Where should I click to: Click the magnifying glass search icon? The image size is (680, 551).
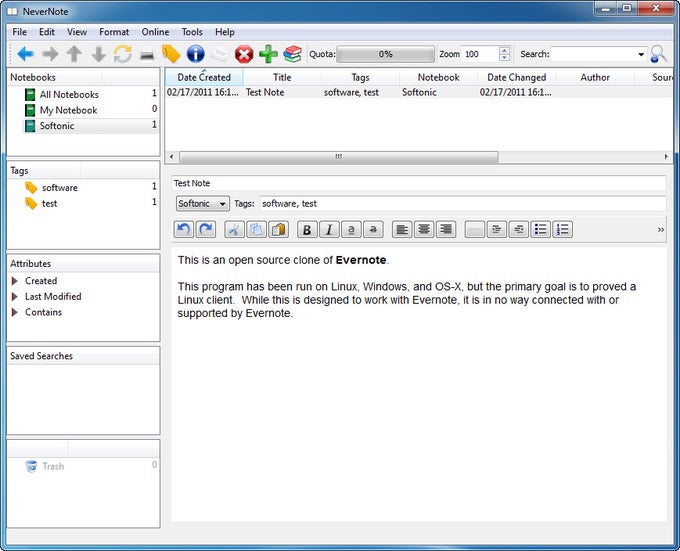659,54
